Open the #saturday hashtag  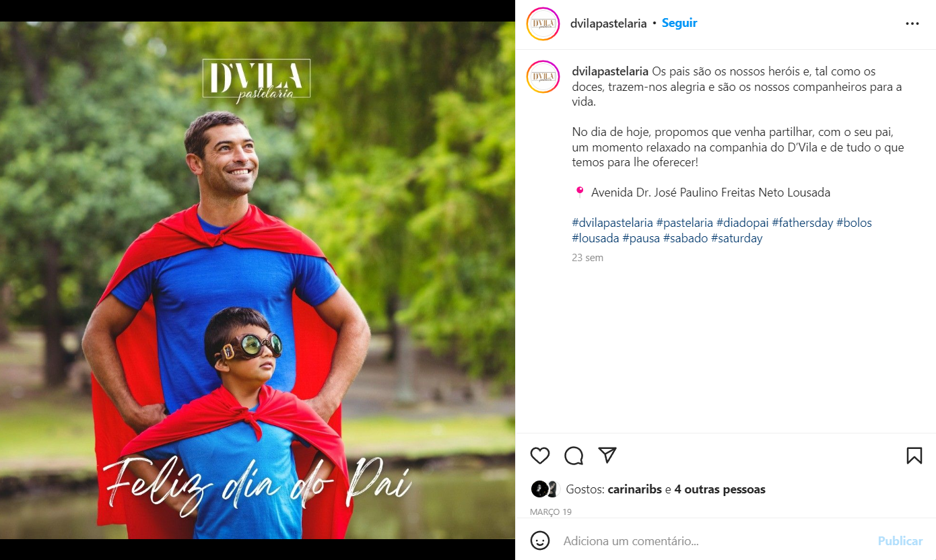click(x=737, y=238)
